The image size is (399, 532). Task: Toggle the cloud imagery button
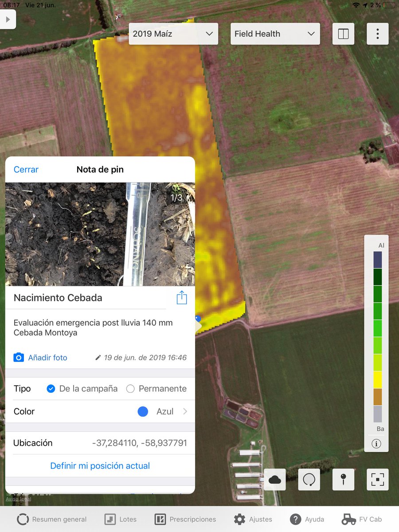pos(275,479)
